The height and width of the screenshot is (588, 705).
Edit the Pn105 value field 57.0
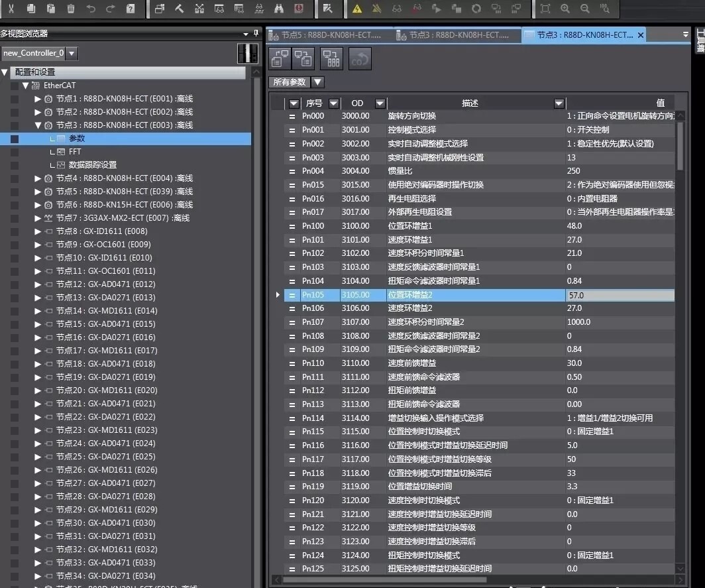(x=620, y=295)
